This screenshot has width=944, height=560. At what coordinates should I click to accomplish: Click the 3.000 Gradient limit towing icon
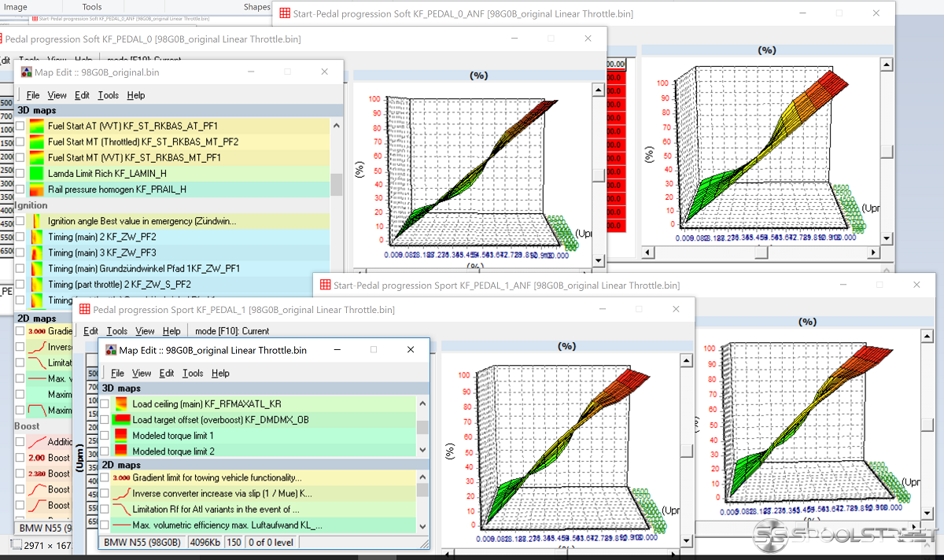(121, 477)
